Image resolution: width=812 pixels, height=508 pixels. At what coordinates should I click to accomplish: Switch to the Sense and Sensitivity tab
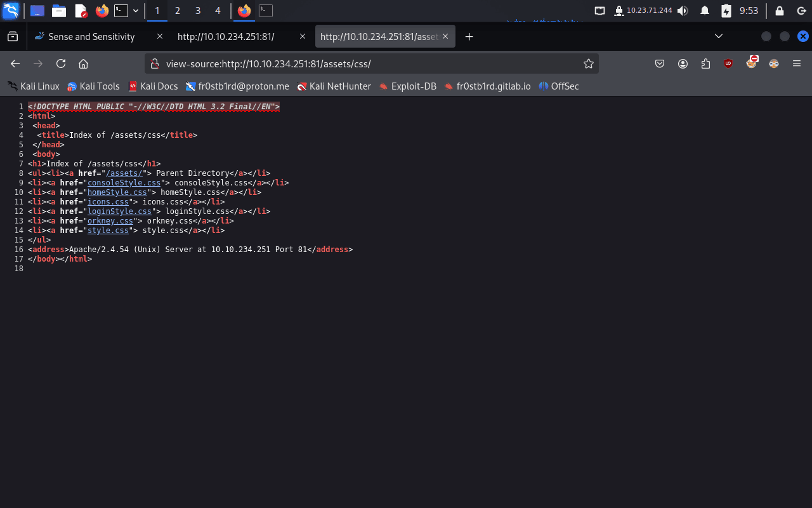pos(91,37)
